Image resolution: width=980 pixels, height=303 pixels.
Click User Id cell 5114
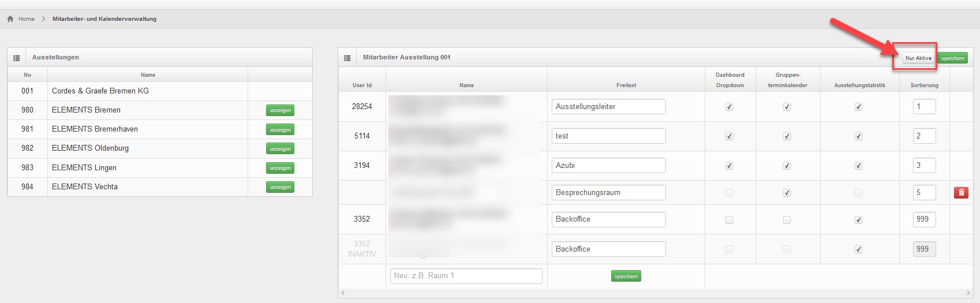coord(362,136)
